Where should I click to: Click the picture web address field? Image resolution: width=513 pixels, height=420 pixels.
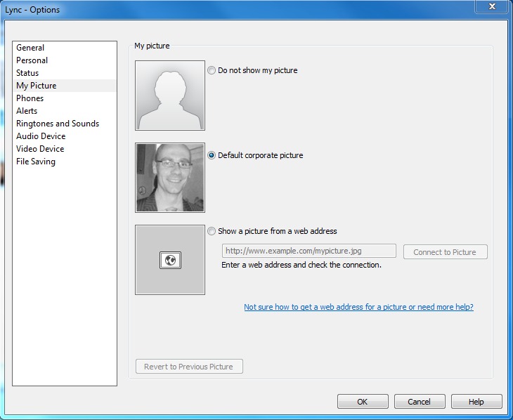pyautogui.click(x=309, y=251)
